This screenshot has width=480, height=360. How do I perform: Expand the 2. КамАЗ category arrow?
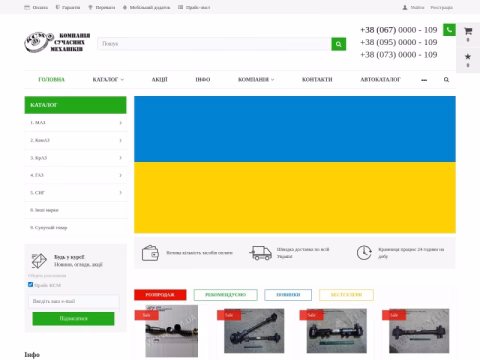121,140
